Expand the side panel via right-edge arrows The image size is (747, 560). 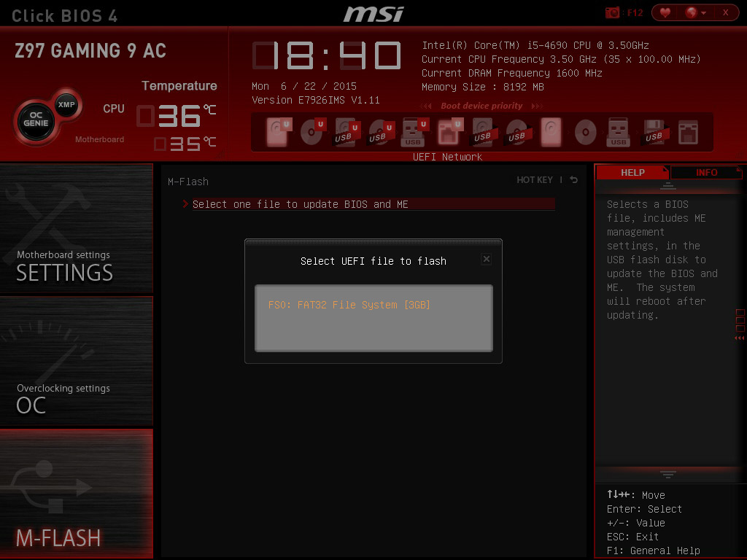tap(740, 338)
